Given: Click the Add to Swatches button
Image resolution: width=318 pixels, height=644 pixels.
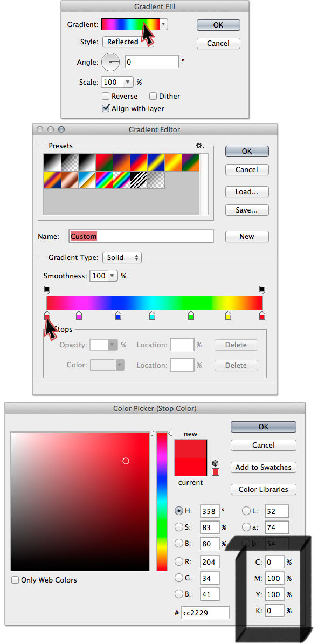Looking at the screenshot, I should [264, 467].
